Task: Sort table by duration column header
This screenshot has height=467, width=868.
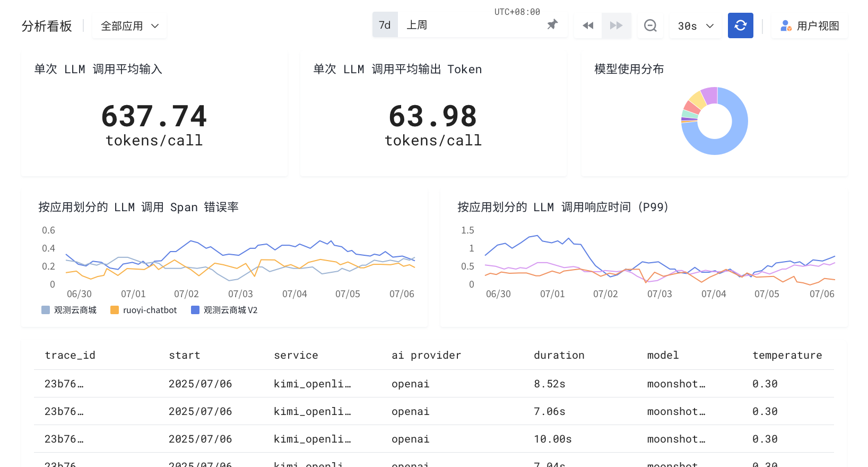Action: (559, 355)
